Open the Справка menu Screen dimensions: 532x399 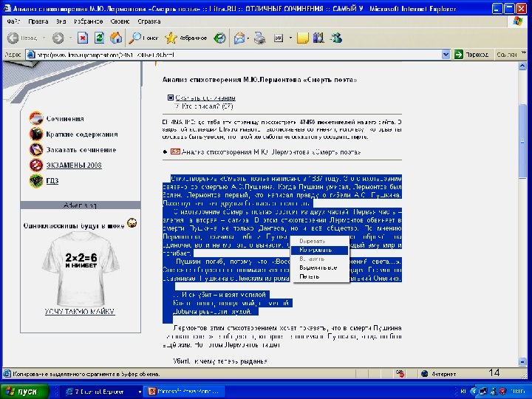(149, 21)
